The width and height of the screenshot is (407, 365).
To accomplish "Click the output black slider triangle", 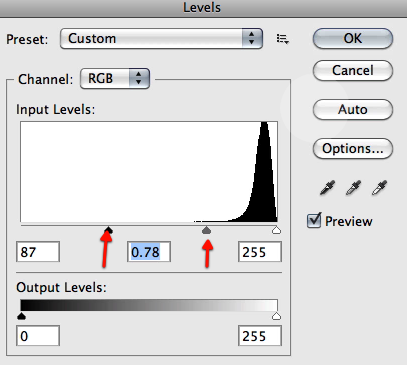I will pyautogui.click(x=21, y=316).
